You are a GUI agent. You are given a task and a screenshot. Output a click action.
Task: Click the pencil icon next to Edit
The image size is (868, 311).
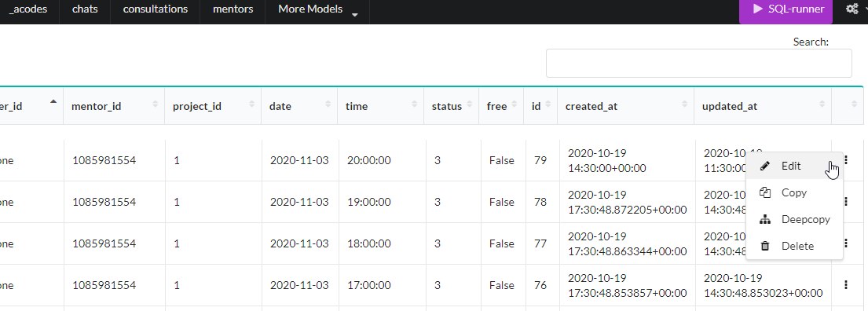(765, 166)
